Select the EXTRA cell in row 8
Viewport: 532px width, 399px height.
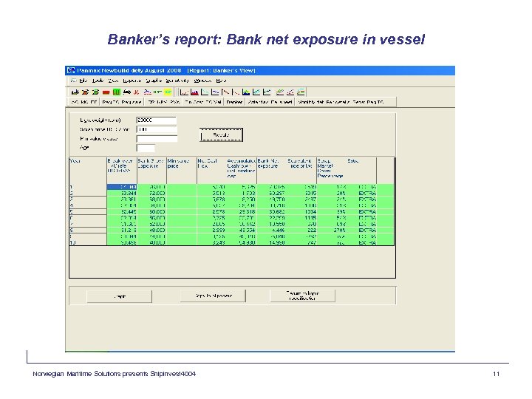361,230
